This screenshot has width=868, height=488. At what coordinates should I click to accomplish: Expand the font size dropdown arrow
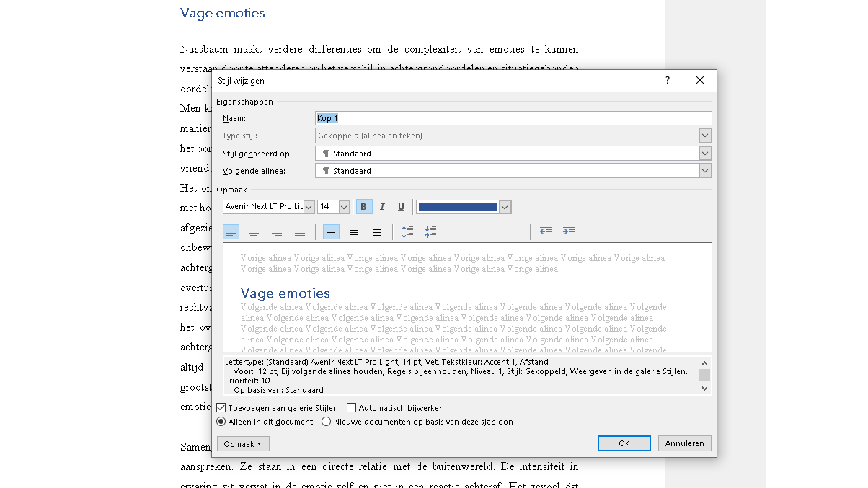344,207
